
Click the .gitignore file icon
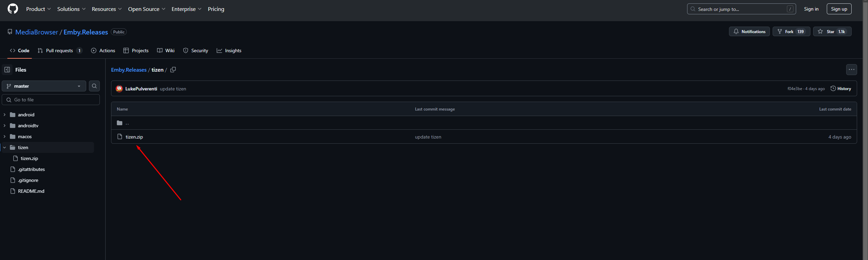tap(13, 180)
